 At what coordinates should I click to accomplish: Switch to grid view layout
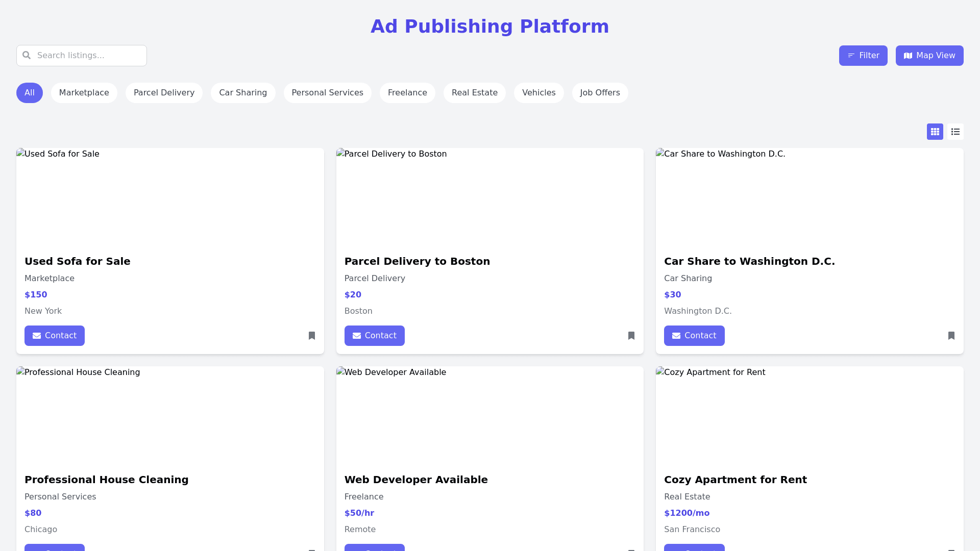(935, 132)
